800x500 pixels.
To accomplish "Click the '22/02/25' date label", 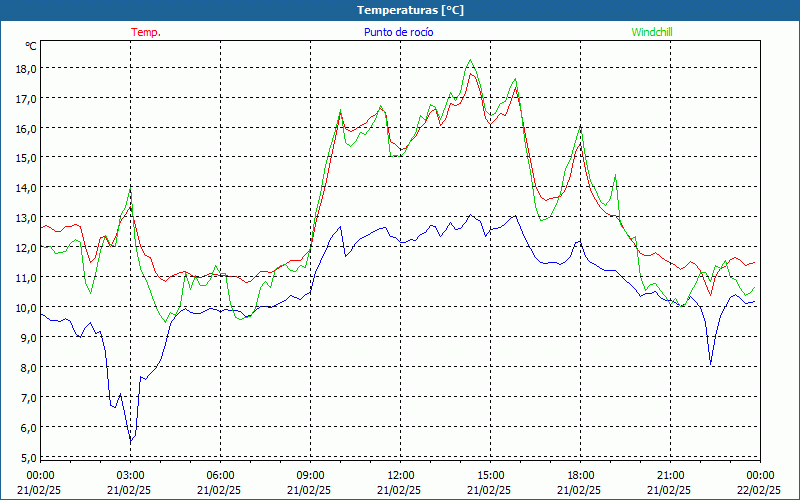I will (x=759, y=490).
